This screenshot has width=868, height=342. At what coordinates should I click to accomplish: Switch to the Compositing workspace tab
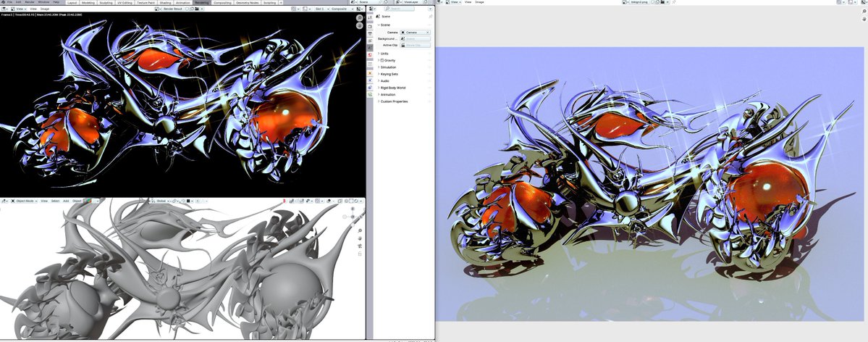(x=222, y=3)
